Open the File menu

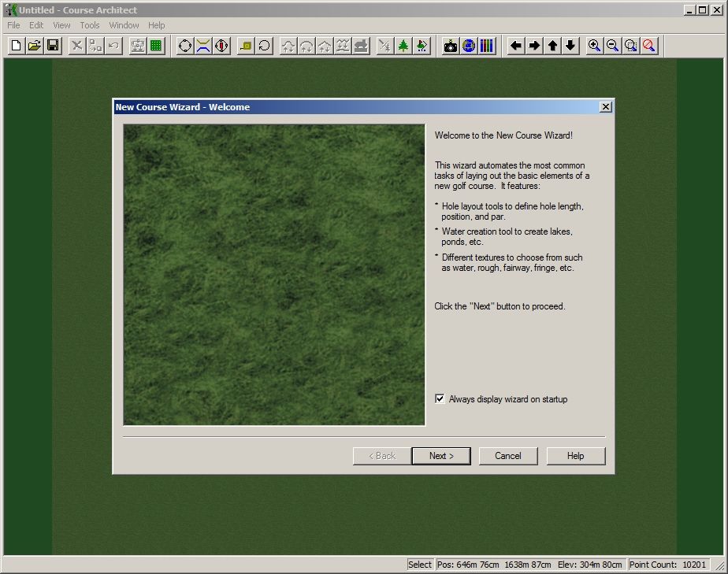13,25
